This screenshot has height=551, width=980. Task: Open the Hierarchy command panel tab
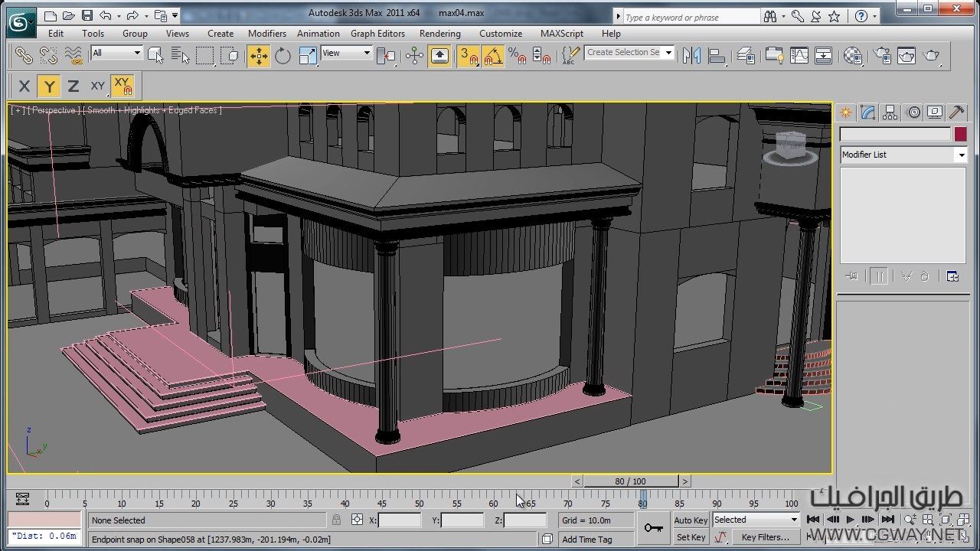point(890,112)
